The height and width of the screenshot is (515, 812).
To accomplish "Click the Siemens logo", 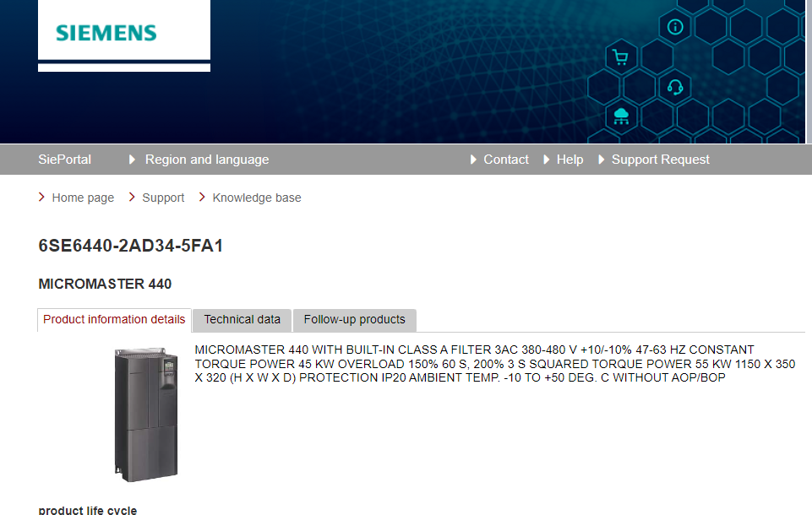I will (106, 33).
